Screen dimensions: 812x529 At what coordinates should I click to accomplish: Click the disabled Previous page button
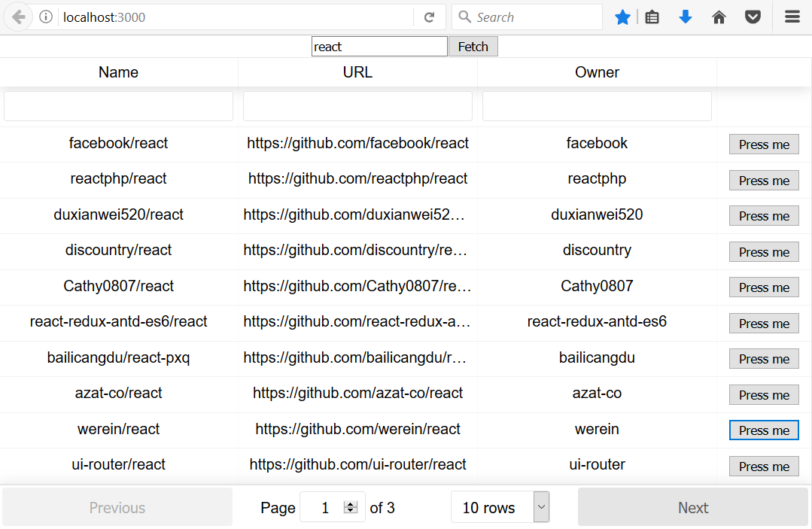point(117,508)
